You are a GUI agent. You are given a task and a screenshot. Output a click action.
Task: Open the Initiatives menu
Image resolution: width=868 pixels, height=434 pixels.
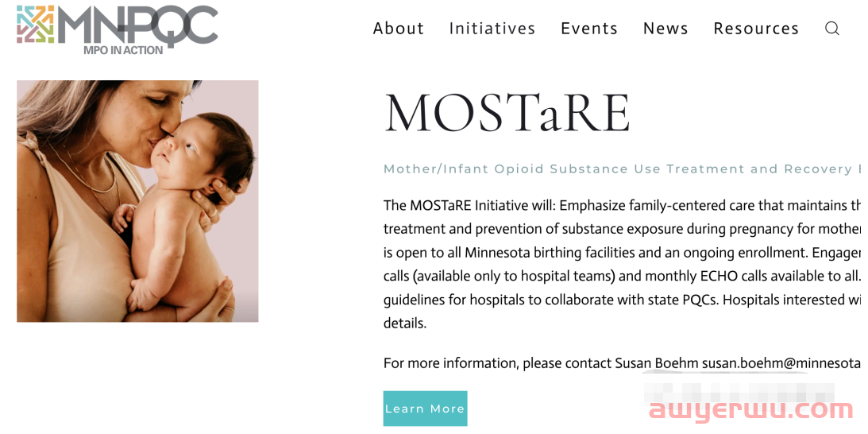tap(492, 29)
